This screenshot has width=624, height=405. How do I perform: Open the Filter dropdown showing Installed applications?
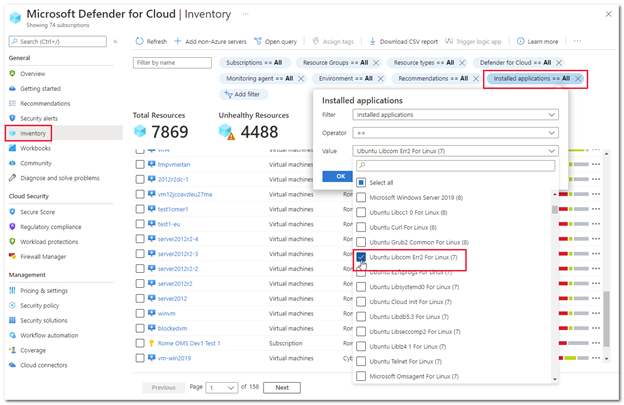[455, 115]
